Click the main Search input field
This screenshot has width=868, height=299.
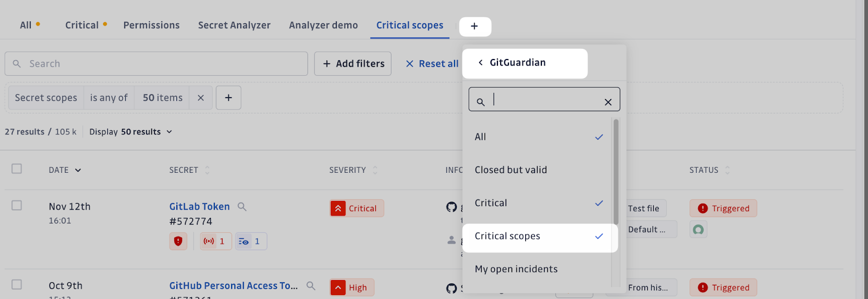point(156,64)
